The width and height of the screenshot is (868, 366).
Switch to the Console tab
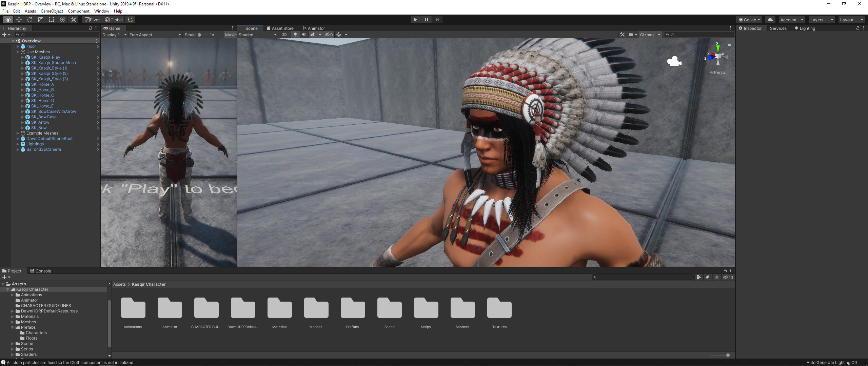[x=40, y=271]
